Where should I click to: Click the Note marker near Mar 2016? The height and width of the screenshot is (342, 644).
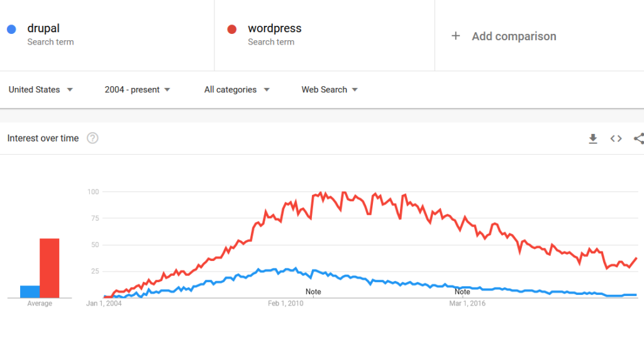tap(462, 292)
